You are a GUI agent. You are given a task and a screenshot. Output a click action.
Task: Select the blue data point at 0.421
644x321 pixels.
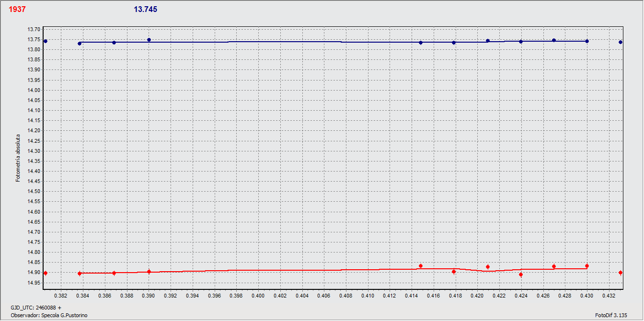pyautogui.click(x=488, y=41)
